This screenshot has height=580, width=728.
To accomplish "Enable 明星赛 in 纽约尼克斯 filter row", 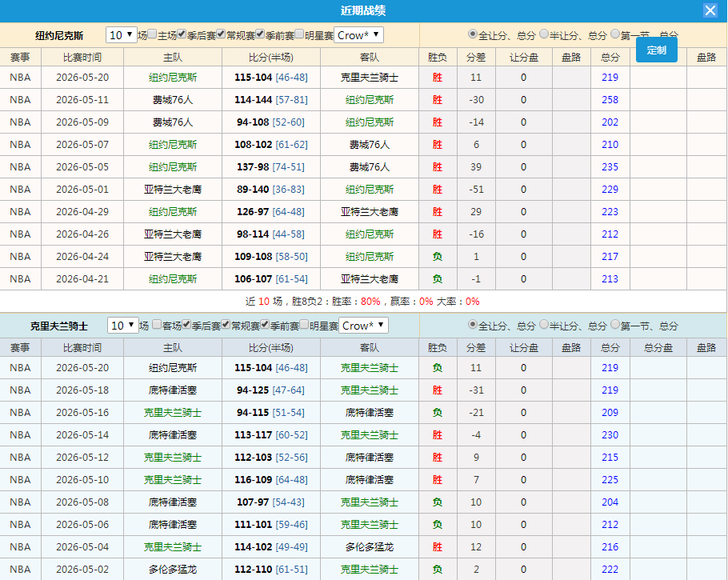I will coord(299,34).
